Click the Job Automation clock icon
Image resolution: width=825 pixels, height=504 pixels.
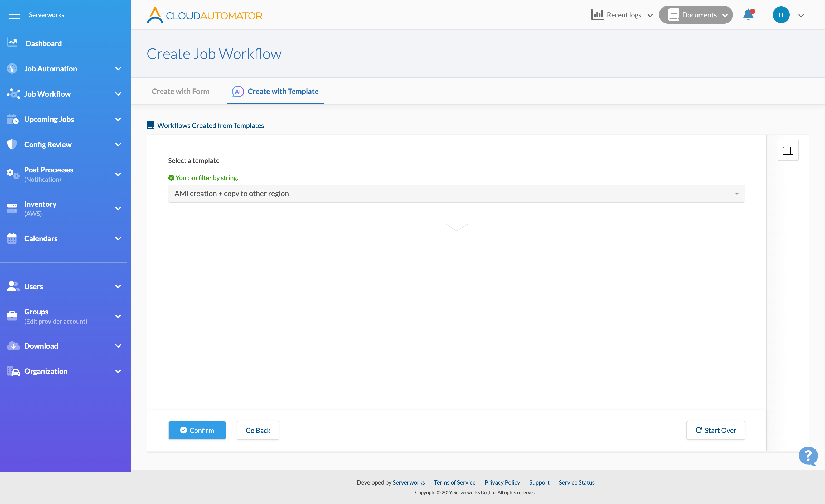12,68
